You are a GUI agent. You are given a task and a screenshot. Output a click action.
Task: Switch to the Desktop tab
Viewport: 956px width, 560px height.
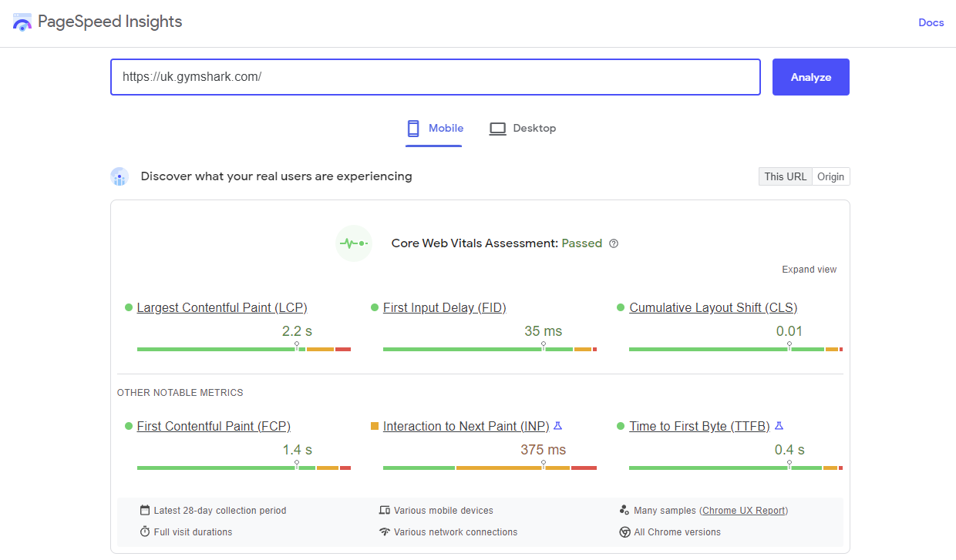[x=523, y=128]
